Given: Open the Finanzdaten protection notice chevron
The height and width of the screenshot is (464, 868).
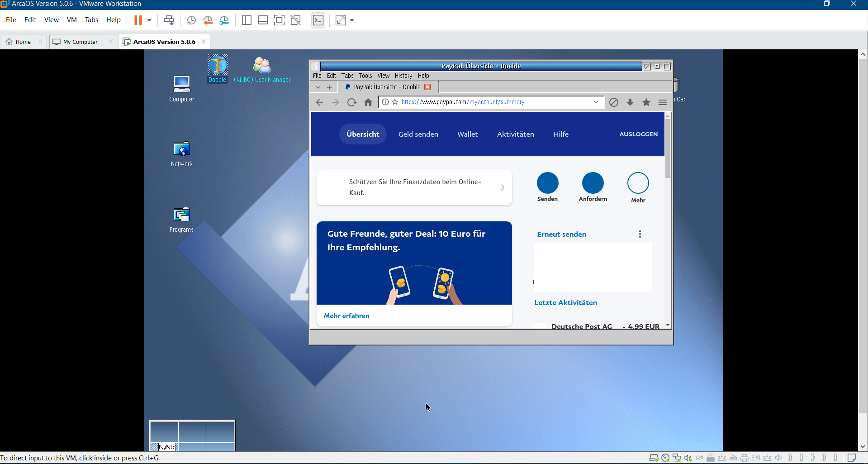Looking at the screenshot, I should 503,187.
